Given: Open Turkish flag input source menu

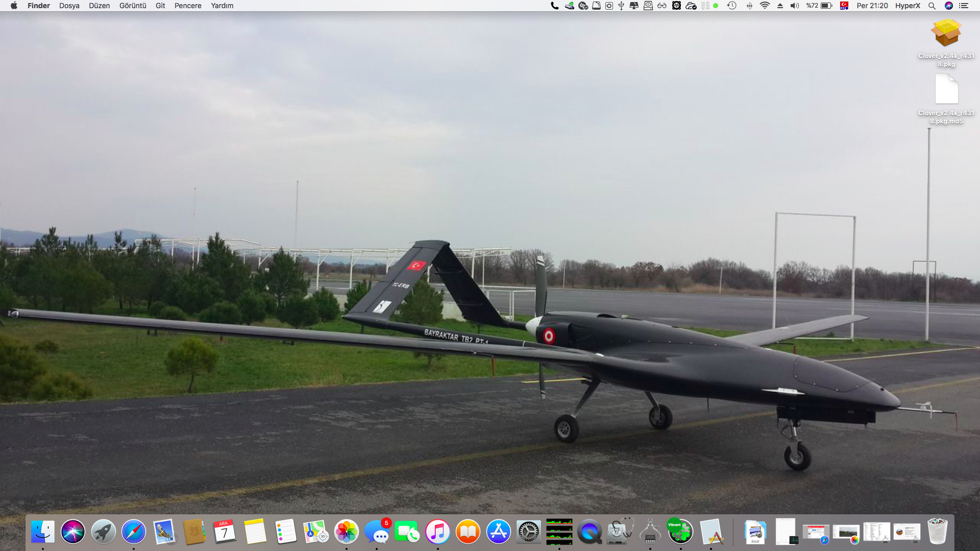Looking at the screenshot, I should 844,6.
